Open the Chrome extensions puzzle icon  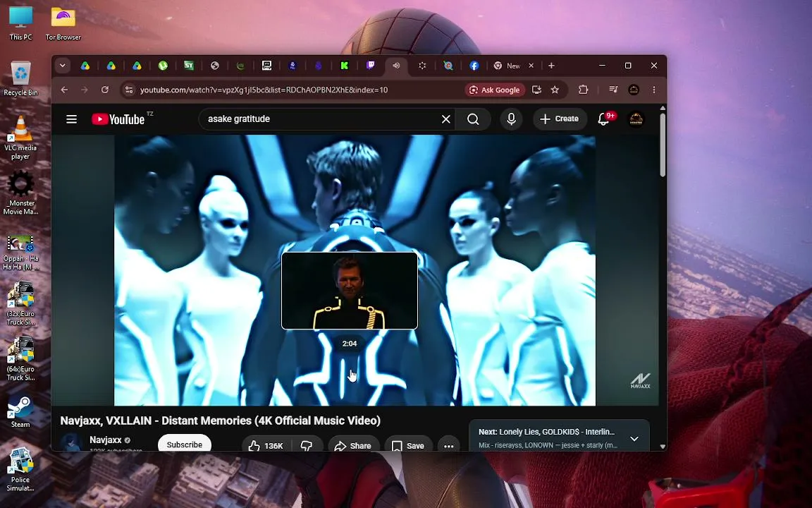click(x=583, y=90)
